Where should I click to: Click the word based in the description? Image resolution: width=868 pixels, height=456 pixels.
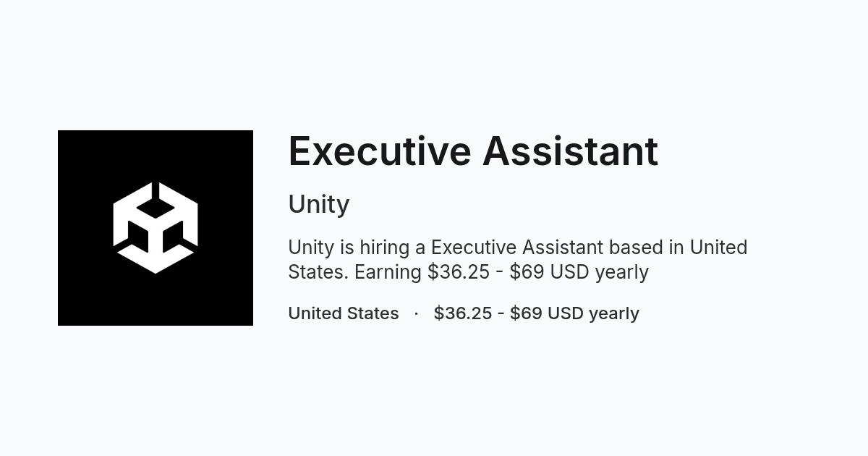[637, 248]
